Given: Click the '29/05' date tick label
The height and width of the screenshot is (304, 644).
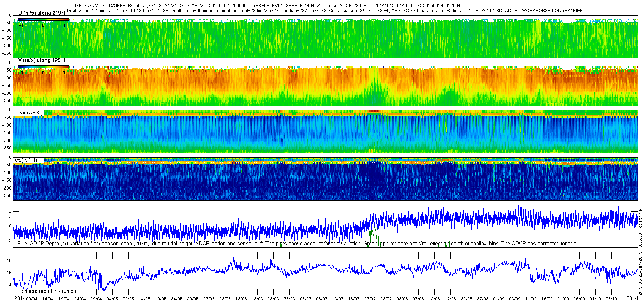Looking at the screenshot, I should [193, 299].
